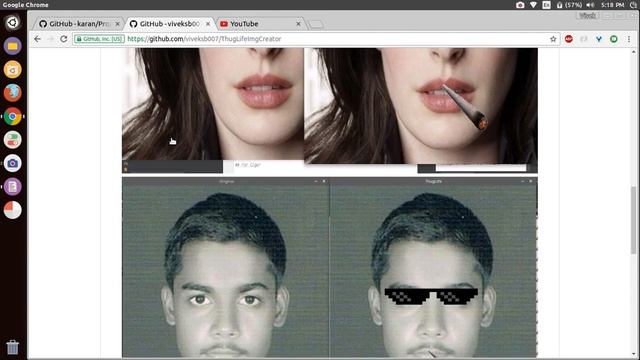Open the 5:18 PM clock menu
Screen dimensions: 640x360
612,5
